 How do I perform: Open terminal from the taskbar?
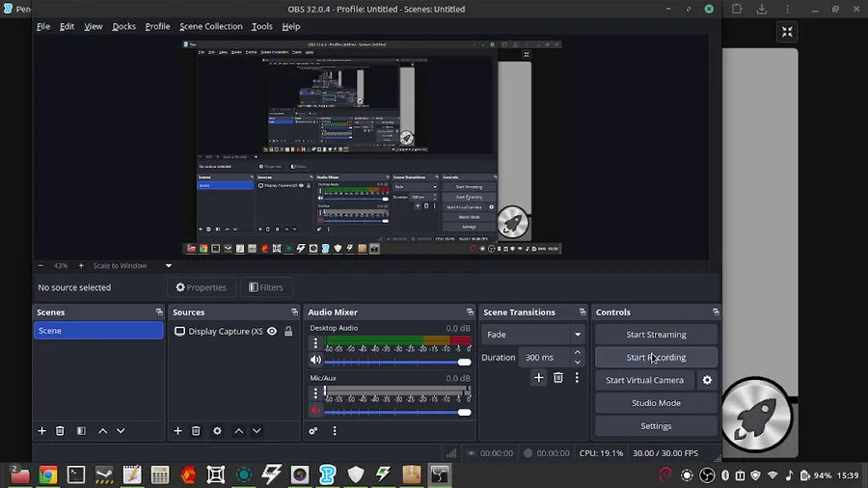click(x=76, y=474)
